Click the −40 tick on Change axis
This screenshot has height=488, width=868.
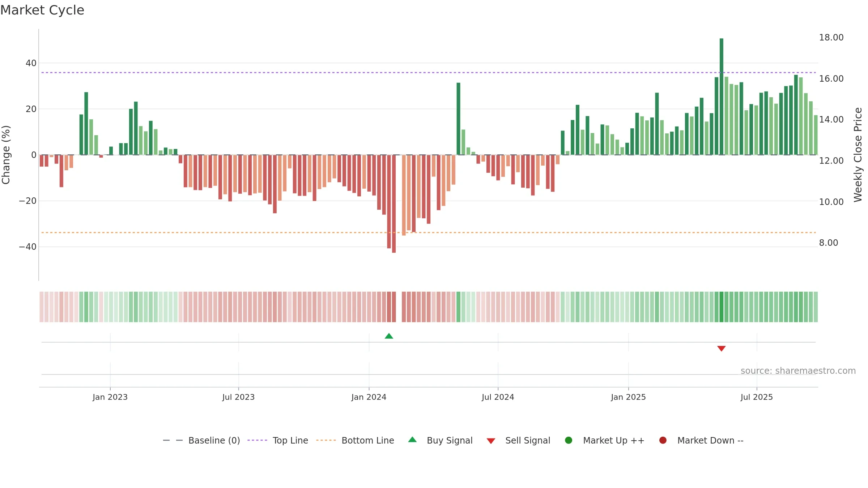(x=28, y=247)
